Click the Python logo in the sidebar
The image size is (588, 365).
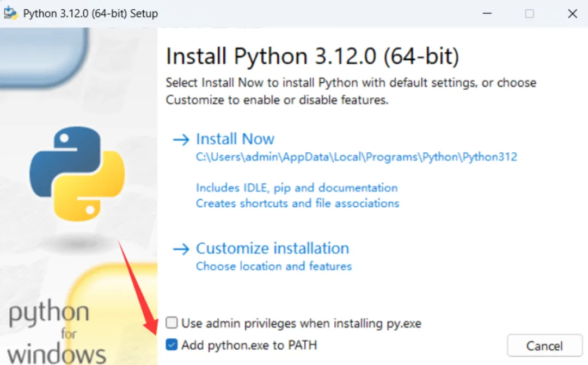pos(77,174)
